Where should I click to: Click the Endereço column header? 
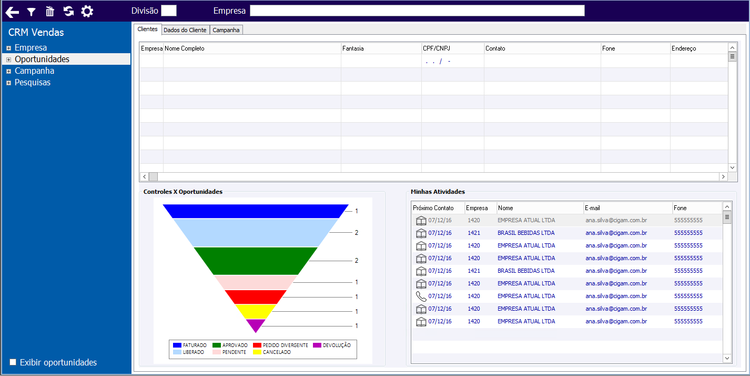[x=698, y=48]
